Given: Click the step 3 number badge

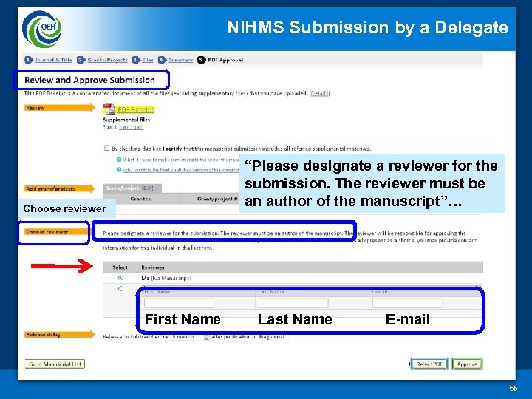Looking at the screenshot, I should [x=137, y=60].
